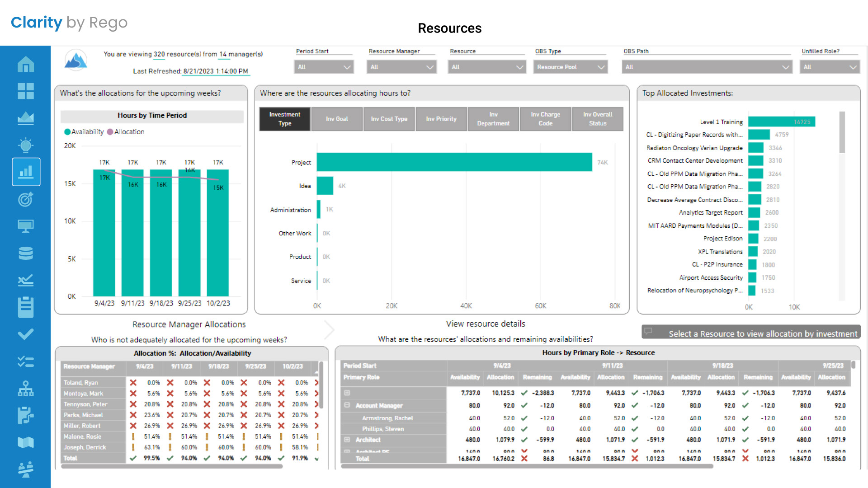Open the OBS Type dropdown showing Resource Pool
This screenshot has width=868, height=488.
click(570, 67)
